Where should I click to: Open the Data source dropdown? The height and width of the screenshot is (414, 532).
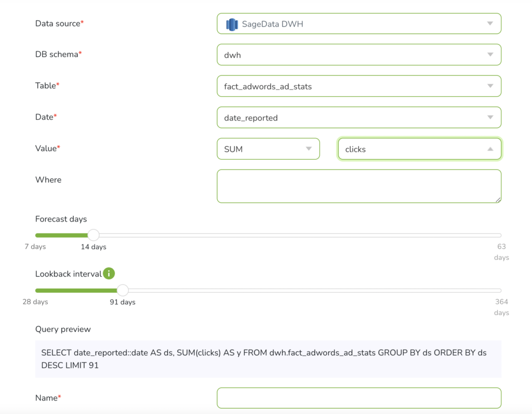[359, 24]
